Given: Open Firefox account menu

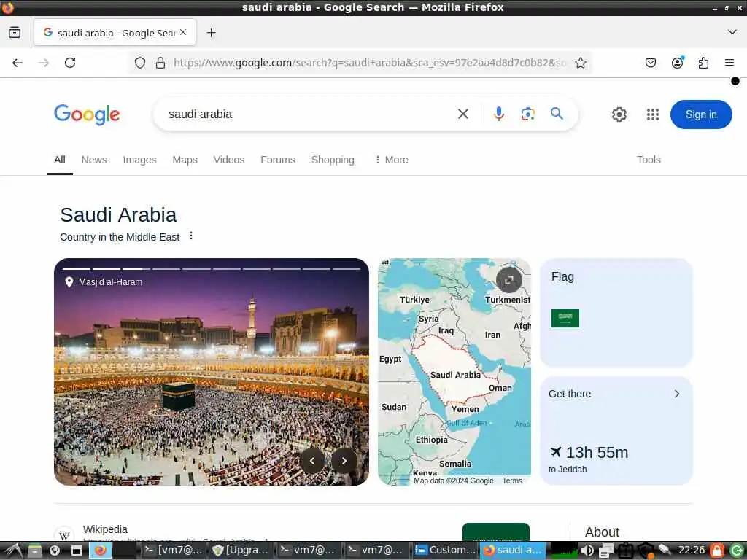Looking at the screenshot, I should click(x=677, y=63).
